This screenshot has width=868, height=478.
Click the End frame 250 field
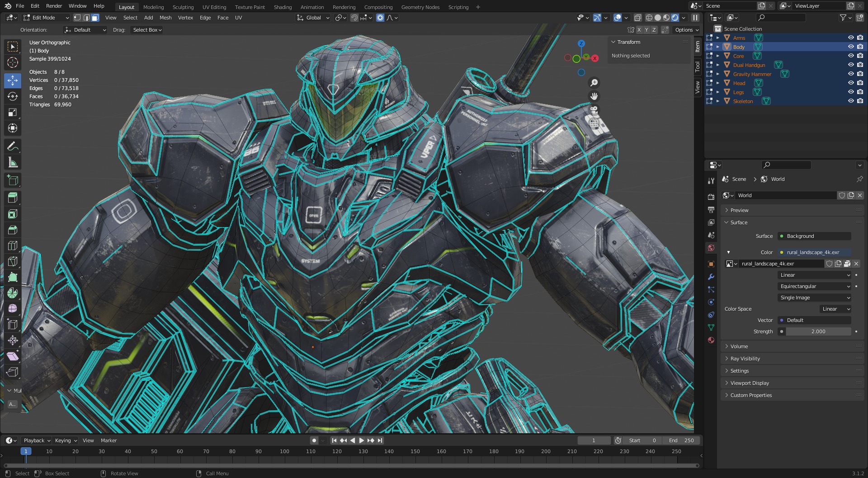pos(682,440)
